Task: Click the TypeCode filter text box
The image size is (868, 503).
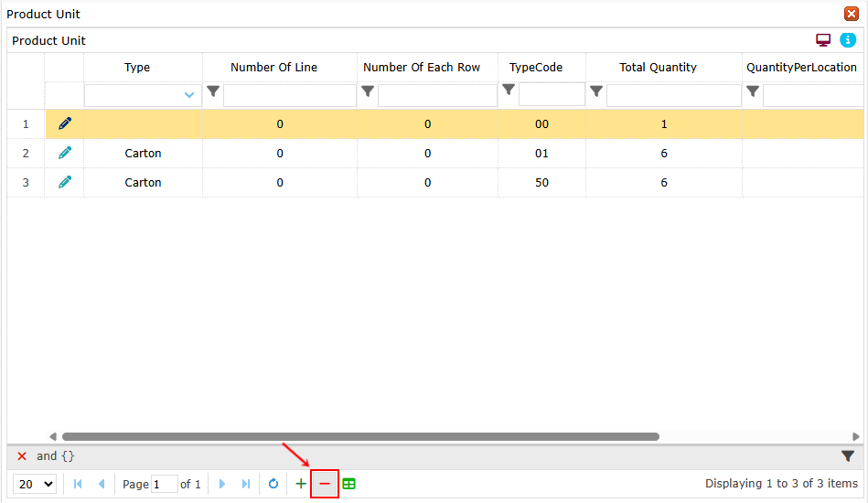Action: 551,95
